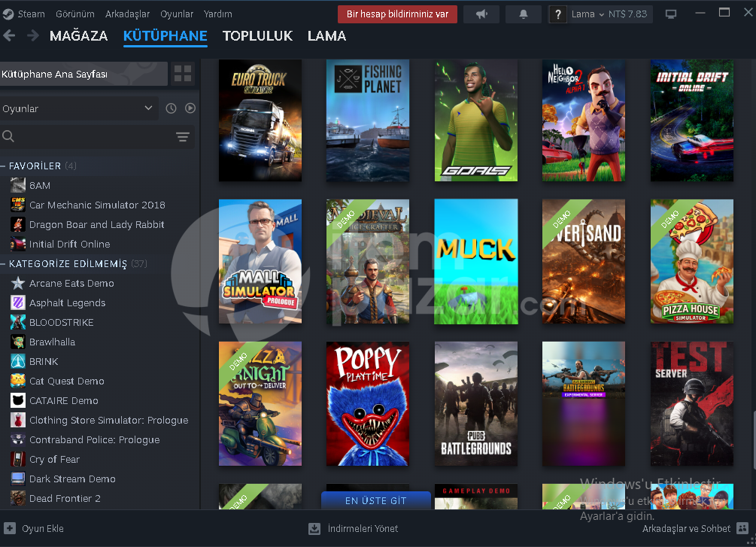The image size is (756, 547).
Task: Click the ready-to-play filter icon
Action: (190, 108)
